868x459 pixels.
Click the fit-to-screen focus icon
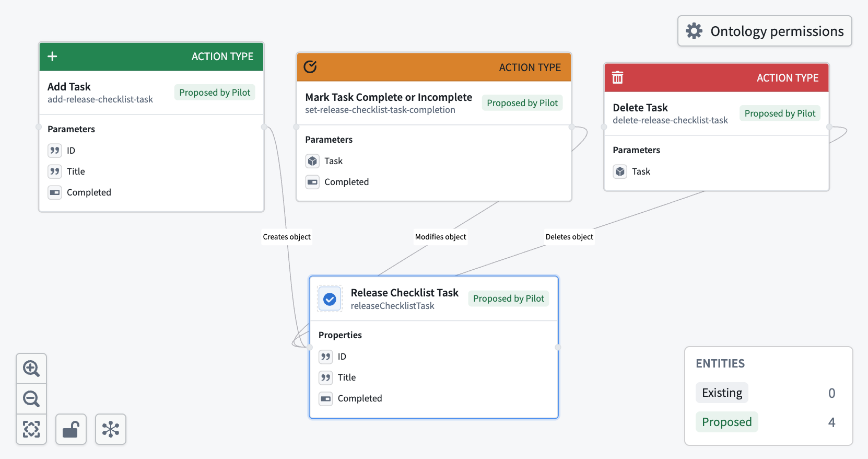(x=31, y=429)
